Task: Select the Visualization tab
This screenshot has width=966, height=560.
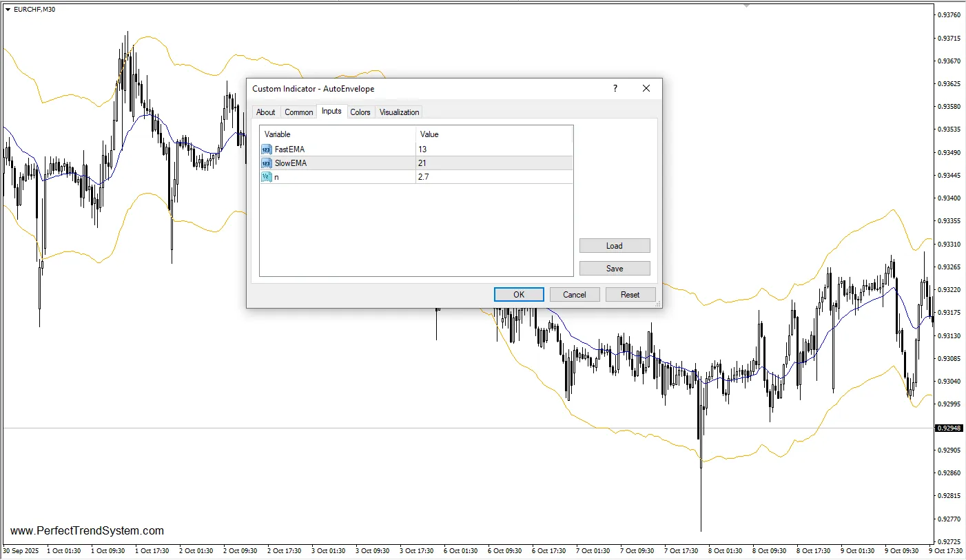Action: [x=399, y=112]
